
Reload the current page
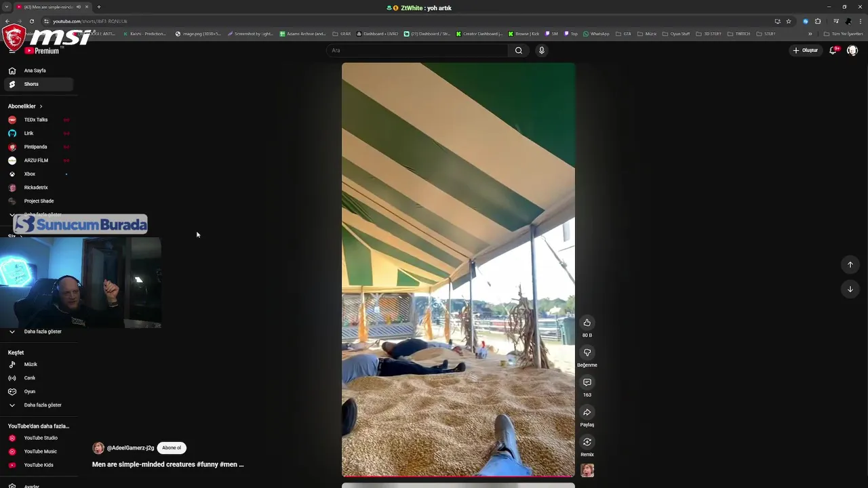click(32, 21)
